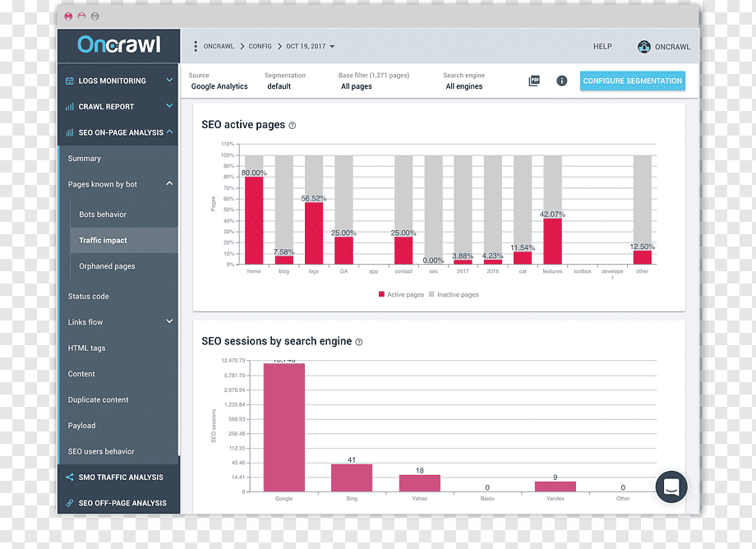Toggle Inactive pages legend entry
Image resolution: width=756 pixels, height=549 pixels.
[x=454, y=294]
